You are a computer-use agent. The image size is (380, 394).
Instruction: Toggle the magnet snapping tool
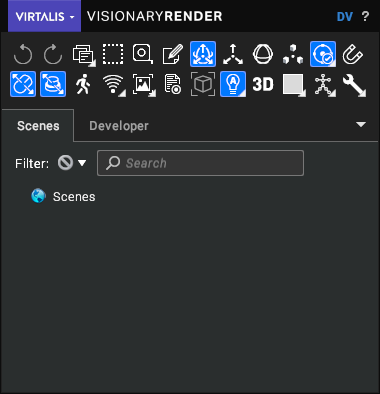(353, 54)
